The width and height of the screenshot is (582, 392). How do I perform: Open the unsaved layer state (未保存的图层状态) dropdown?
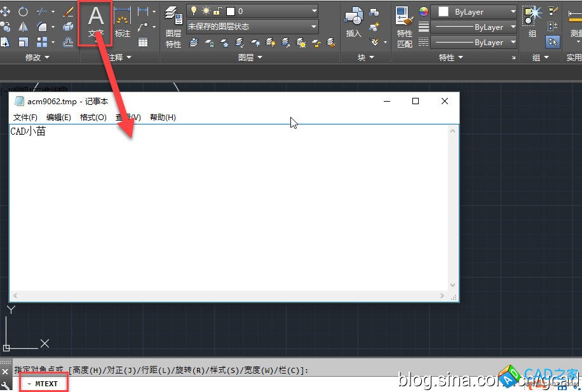point(252,27)
